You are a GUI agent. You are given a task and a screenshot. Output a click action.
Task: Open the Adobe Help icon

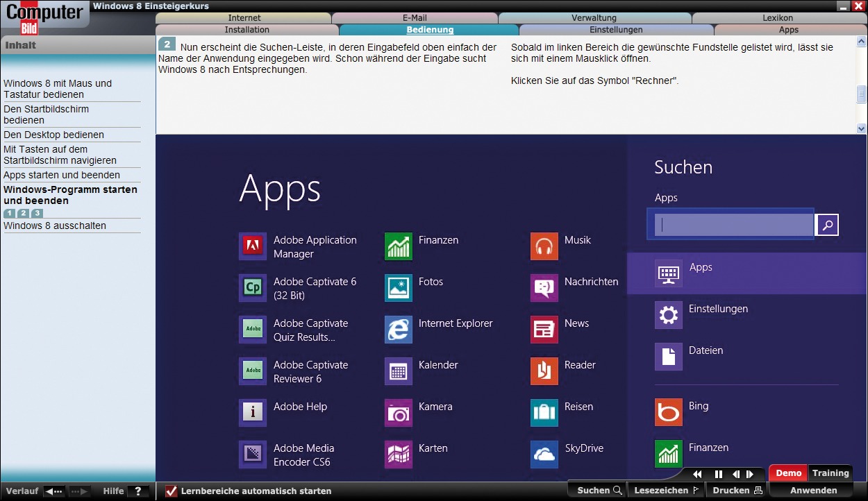click(252, 413)
